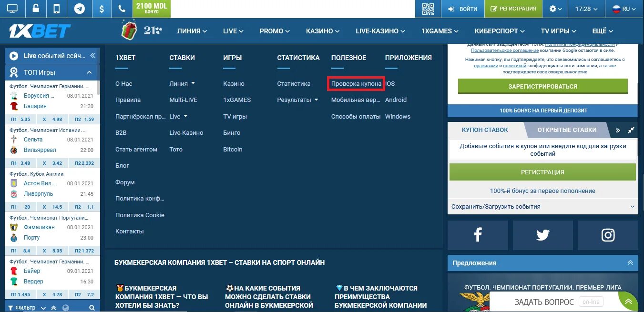Screen dimensions: 644x312
Task: Open the Проверка купона link
Action: click(356, 83)
